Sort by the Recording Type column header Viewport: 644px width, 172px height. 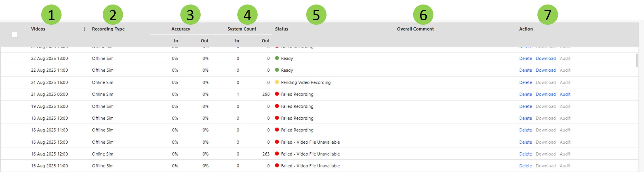[108, 29]
